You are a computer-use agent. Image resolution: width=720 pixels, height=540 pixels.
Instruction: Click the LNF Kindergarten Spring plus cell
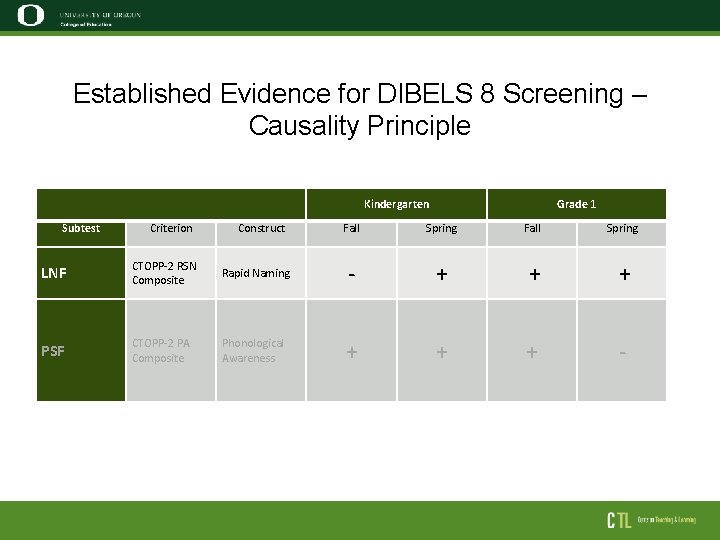pyautogui.click(x=442, y=273)
